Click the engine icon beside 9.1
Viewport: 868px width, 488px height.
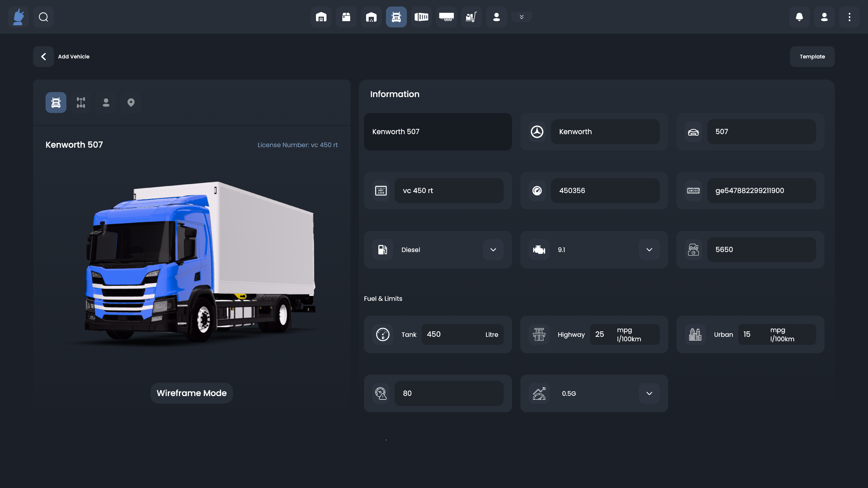click(x=539, y=250)
